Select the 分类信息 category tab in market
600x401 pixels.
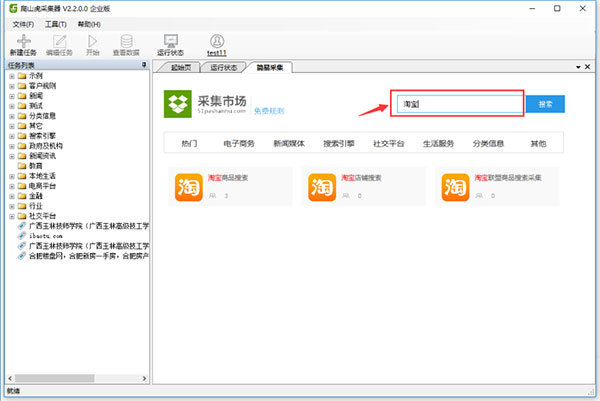488,143
